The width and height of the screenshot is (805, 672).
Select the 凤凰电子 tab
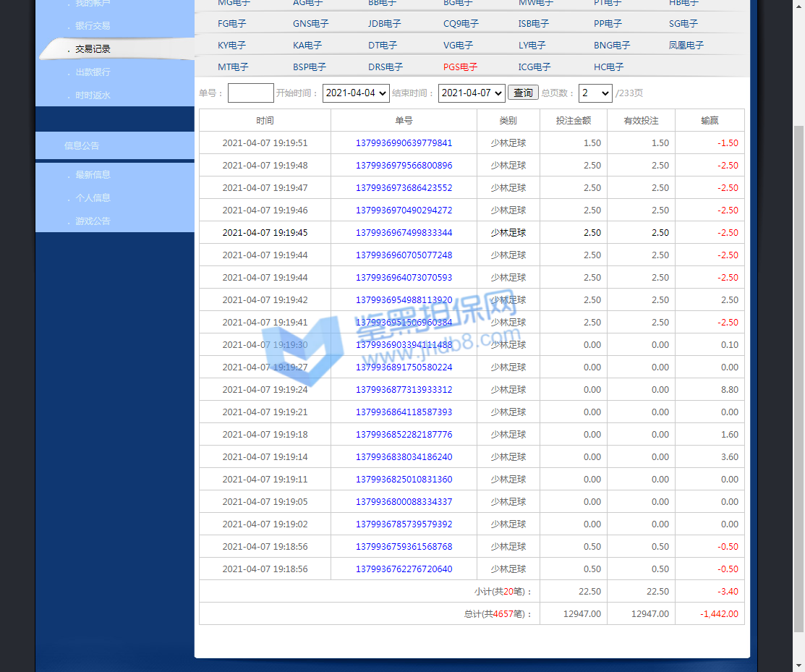tap(686, 46)
